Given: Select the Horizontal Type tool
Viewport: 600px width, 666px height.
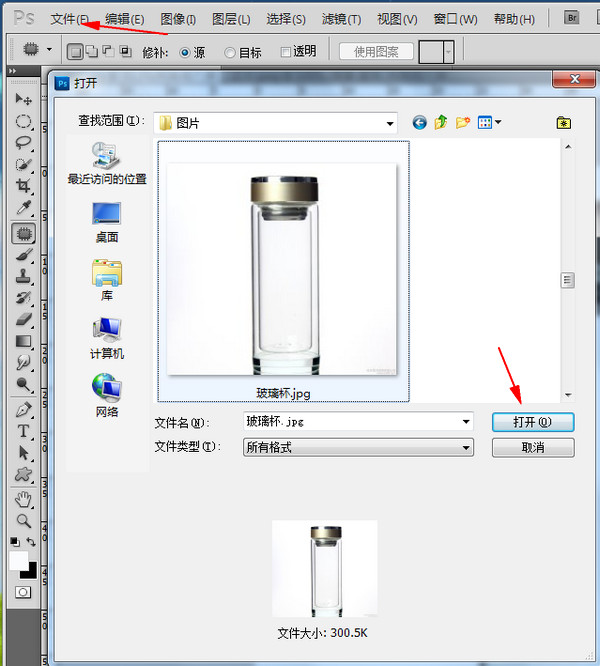Looking at the screenshot, I should [x=23, y=431].
